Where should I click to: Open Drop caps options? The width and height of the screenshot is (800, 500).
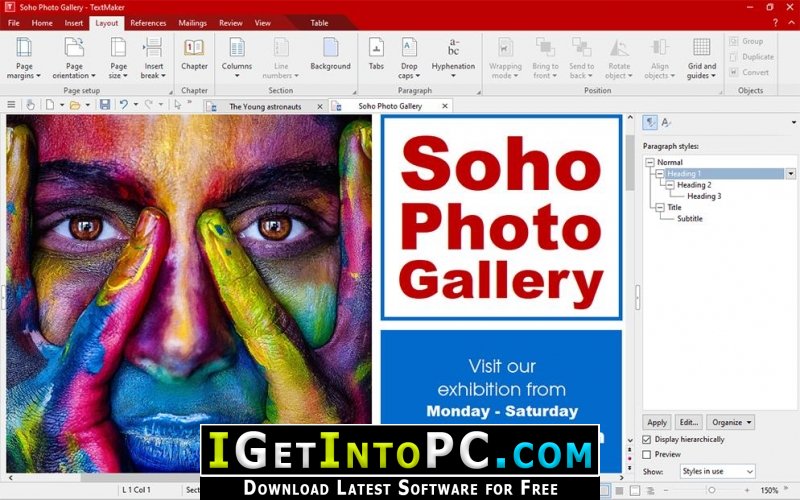tap(409, 59)
